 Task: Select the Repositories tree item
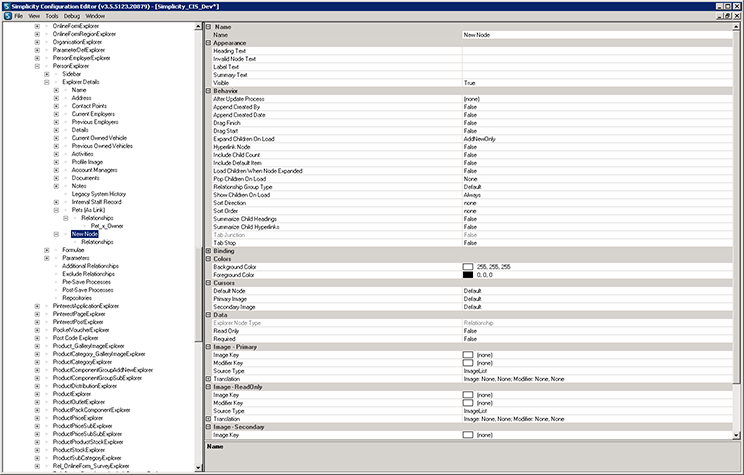coord(77,298)
